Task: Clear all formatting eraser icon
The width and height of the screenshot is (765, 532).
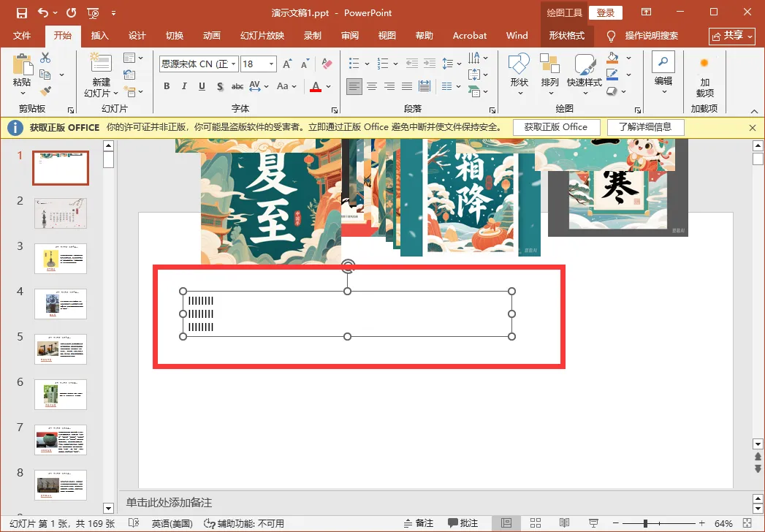Action: tap(327, 64)
